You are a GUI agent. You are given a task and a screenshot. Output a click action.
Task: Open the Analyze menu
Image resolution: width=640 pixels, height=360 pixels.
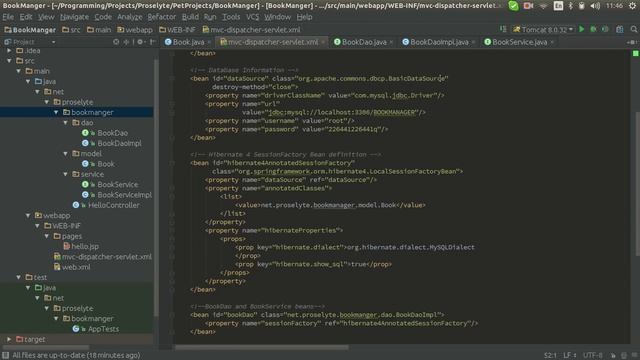(x=130, y=17)
